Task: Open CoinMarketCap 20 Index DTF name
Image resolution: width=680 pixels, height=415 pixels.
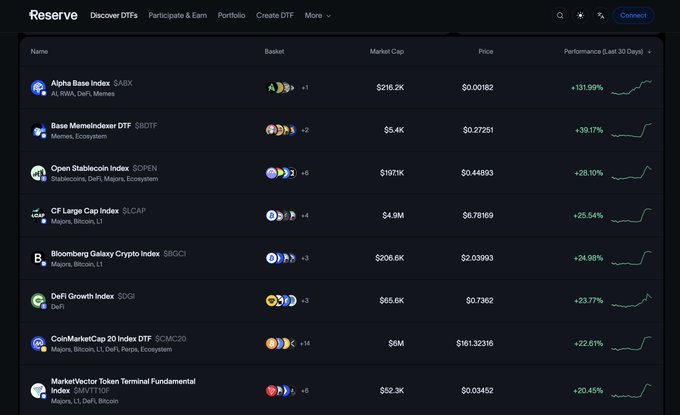Action: (x=101, y=339)
